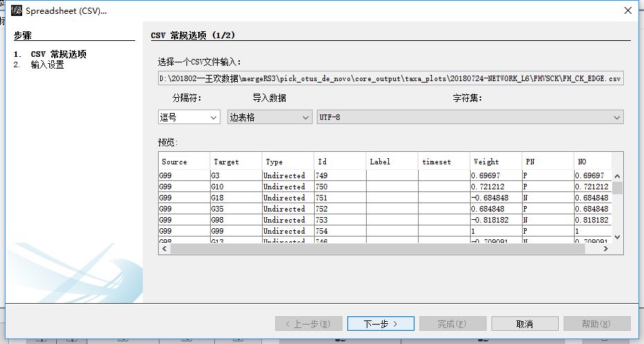Click the Target cell G35
644x344 pixels.
coord(236,209)
